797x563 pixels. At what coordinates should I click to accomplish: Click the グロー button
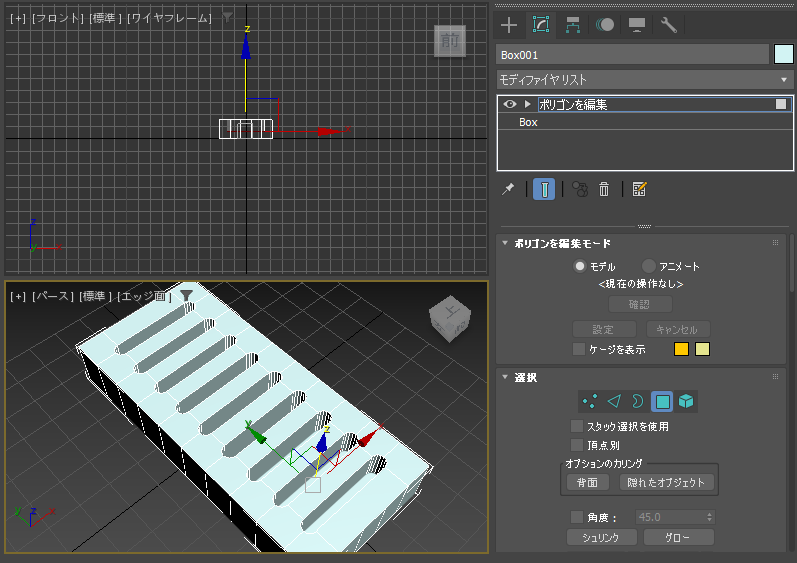coord(679,537)
